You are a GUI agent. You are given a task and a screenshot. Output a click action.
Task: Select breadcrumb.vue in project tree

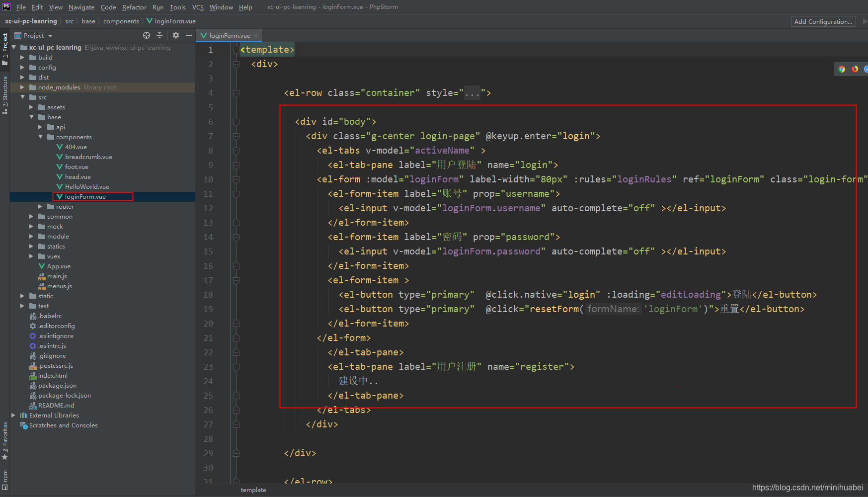click(84, 157)
